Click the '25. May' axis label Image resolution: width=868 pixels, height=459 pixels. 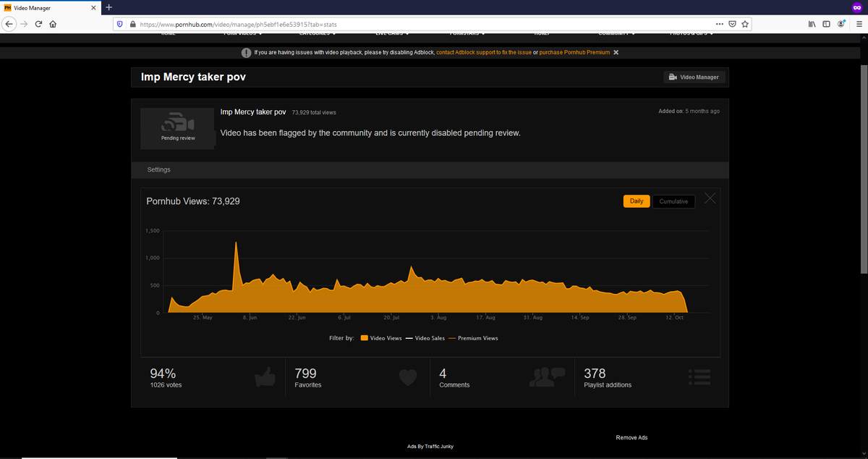[x=203, y=318]
